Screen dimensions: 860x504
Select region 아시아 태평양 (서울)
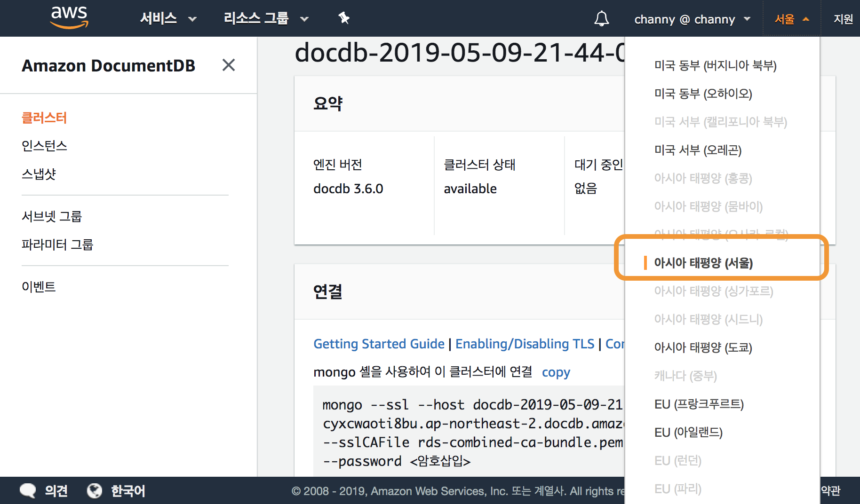(x=703, y=263)
